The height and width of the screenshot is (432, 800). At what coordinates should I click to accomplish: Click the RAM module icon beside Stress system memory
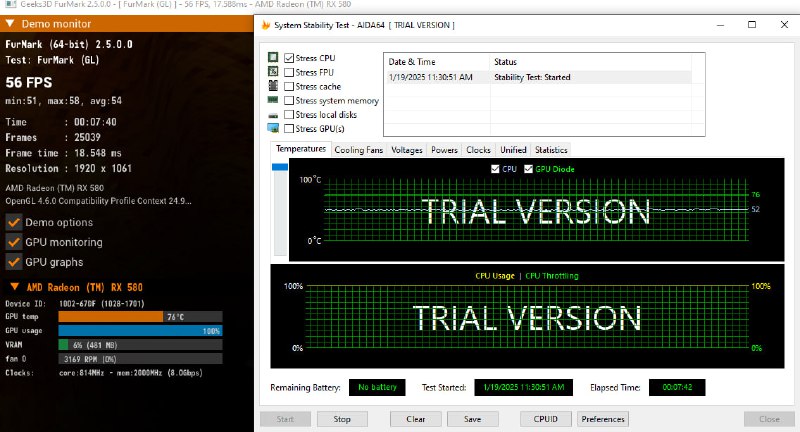(x=273, y=100)
